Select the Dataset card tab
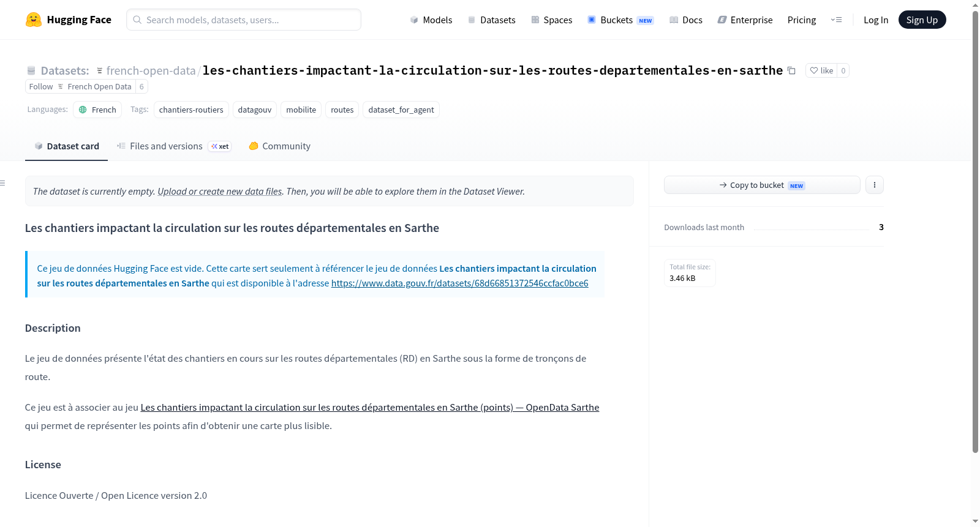This screenshot has height=527, width=980. (x=66, y=146)
